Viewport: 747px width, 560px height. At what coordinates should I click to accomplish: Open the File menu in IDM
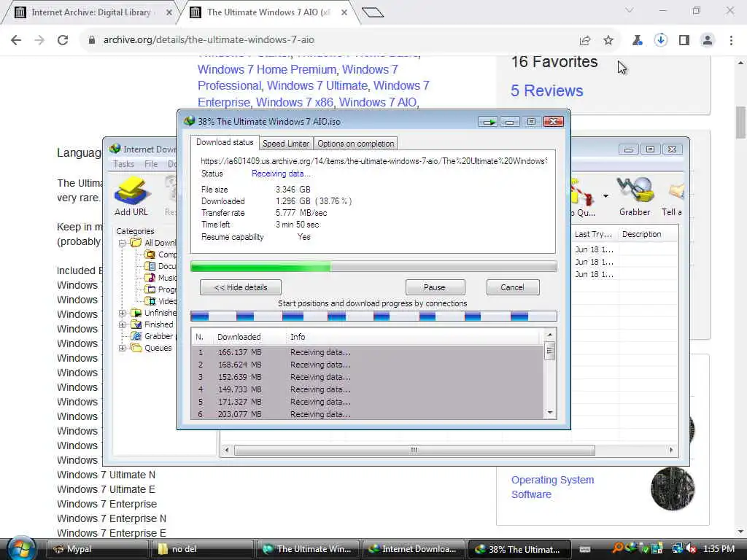pos(151,164)
